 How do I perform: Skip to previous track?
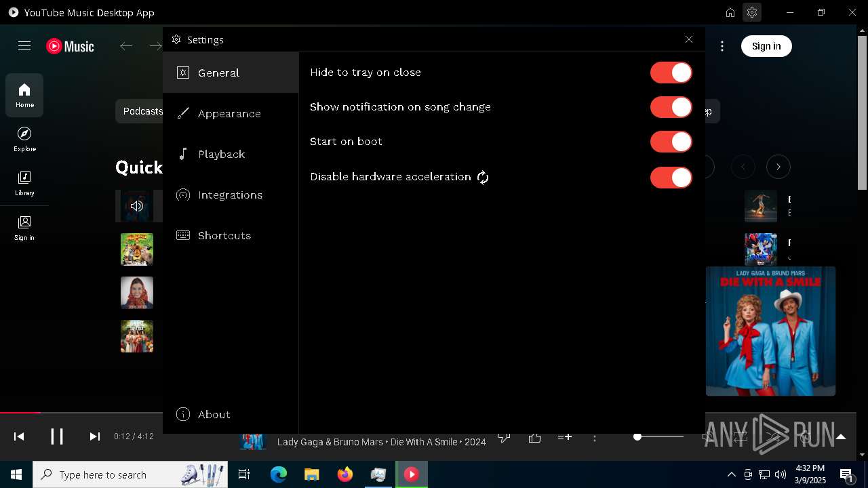tap(19, 436)
